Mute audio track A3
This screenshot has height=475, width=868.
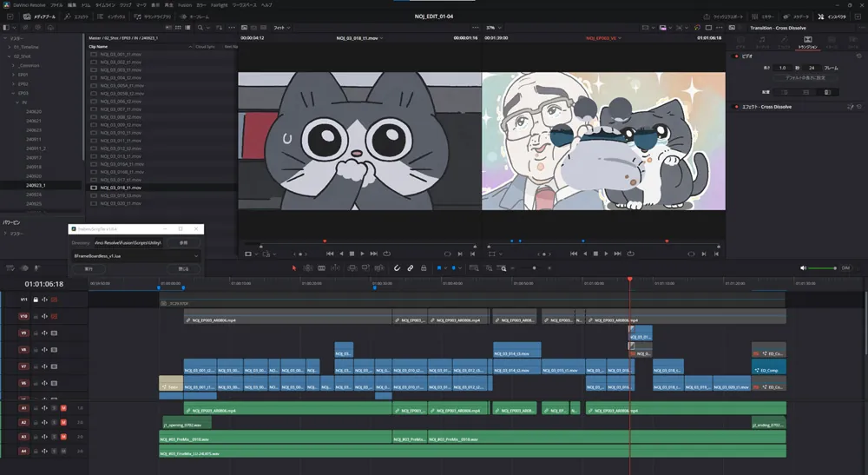coord(63,437)
